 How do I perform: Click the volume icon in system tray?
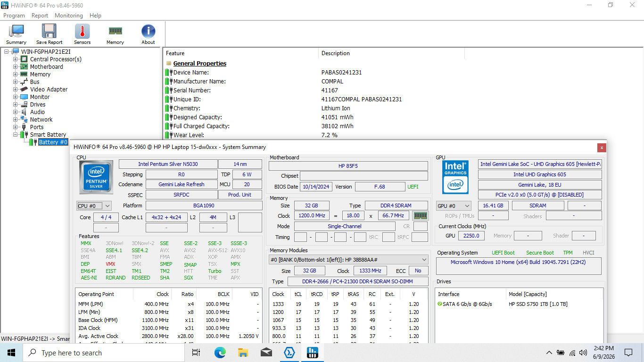583,352
